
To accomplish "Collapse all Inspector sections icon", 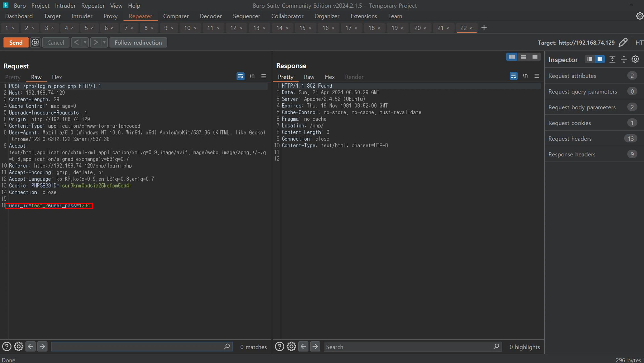I will click(624, 59).
